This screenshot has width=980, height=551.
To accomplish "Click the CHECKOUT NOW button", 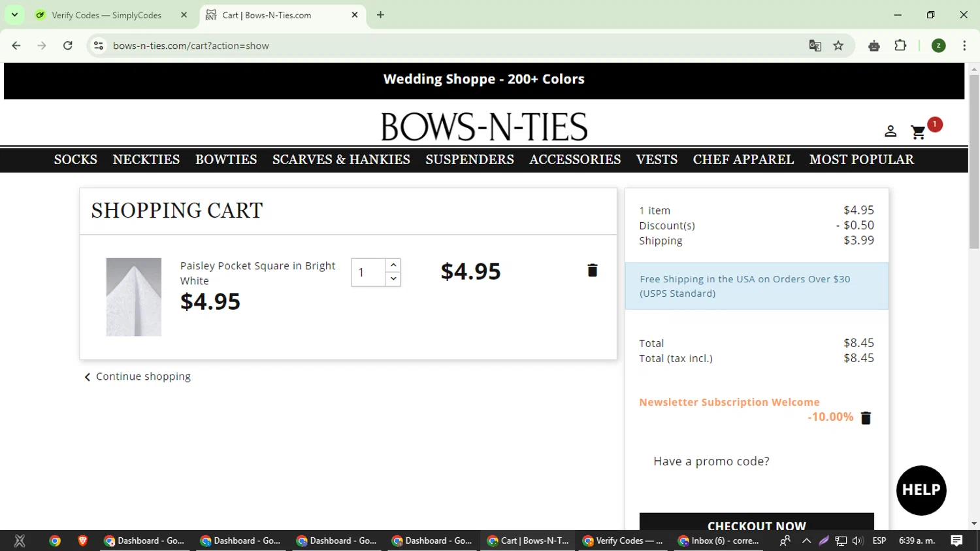I will 757,522.
